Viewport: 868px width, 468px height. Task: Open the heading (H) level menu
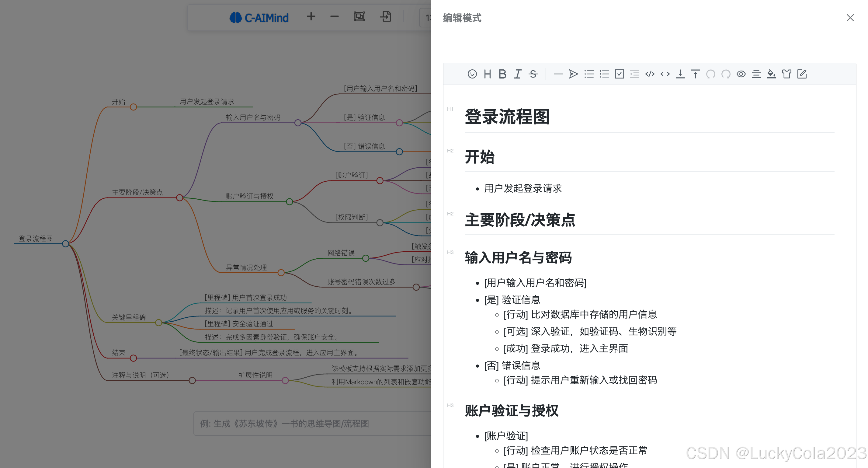point(487,74)
